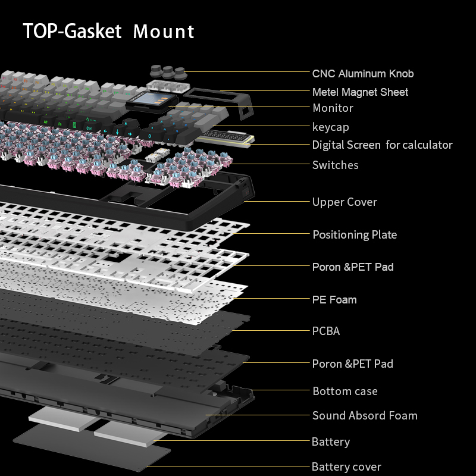
Task: Click the Battery cover label
Action: (346, 467)
